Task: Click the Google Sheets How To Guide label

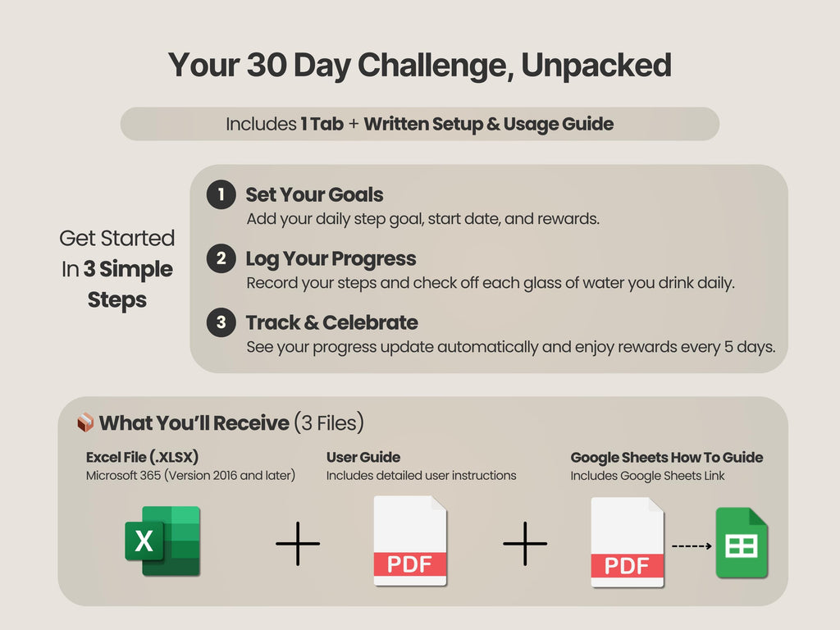Action: [667, 457]
